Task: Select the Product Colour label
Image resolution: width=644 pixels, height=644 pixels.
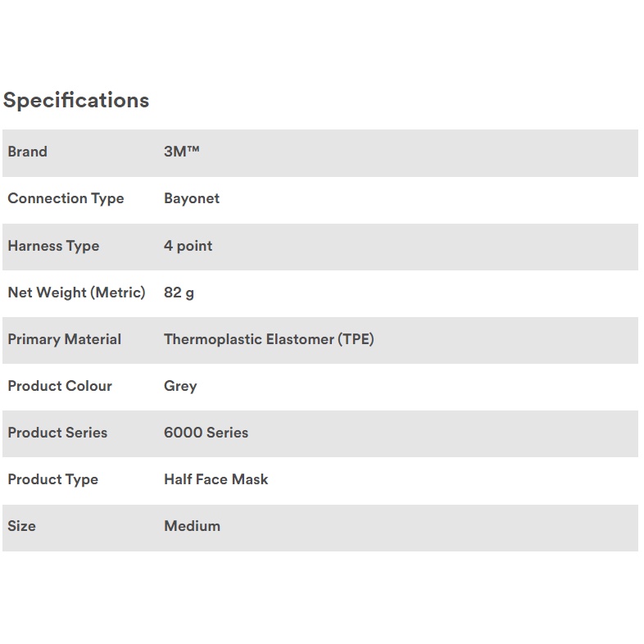Action: coord(60,386)
